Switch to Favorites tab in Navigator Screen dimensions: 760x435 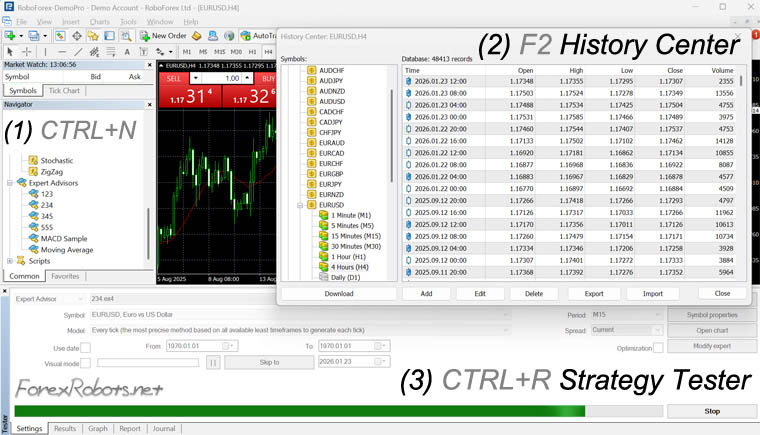[65, 276]
